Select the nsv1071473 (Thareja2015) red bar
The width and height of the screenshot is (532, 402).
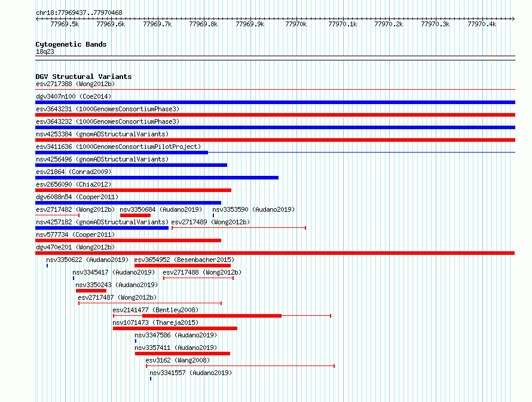[175, 328]
